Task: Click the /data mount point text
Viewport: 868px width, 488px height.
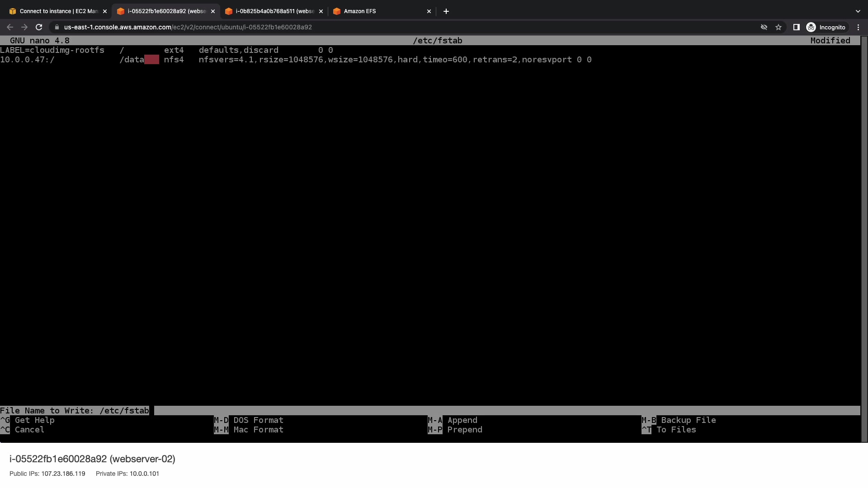Action: pyautogui.click(x=132, y=60)
